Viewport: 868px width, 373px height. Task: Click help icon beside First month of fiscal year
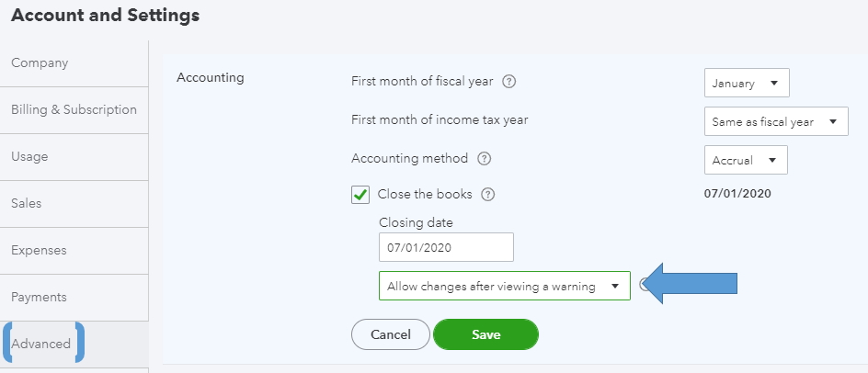tap(508, 82)
